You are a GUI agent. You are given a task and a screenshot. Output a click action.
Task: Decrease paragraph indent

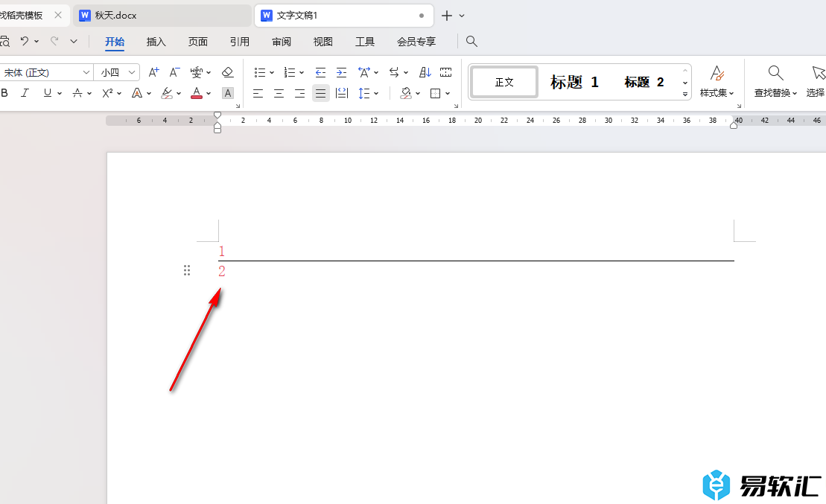coord(320,72)
